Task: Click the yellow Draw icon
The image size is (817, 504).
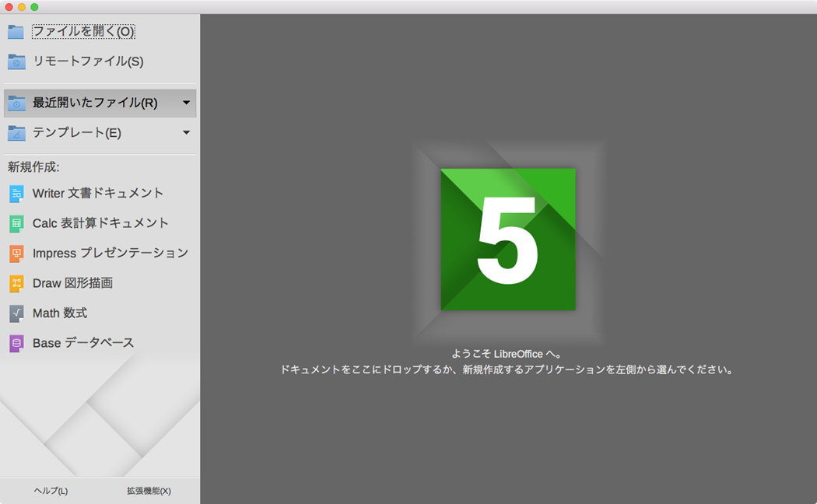Action: [x=16, y=284]
